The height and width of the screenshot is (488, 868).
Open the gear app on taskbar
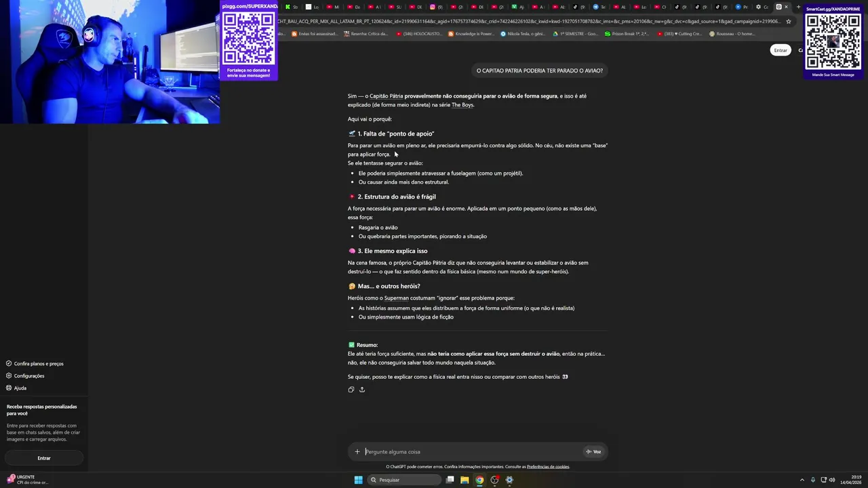click(x=509, y=480)
